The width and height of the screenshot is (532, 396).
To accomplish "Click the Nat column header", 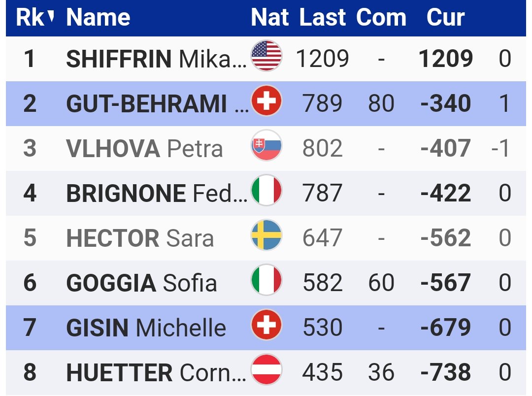I will click(270, 17).
